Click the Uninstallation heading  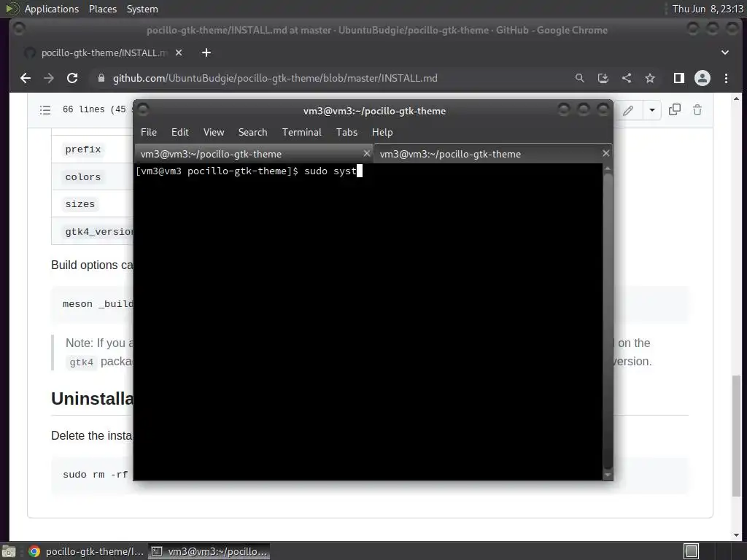pos(92,399)
